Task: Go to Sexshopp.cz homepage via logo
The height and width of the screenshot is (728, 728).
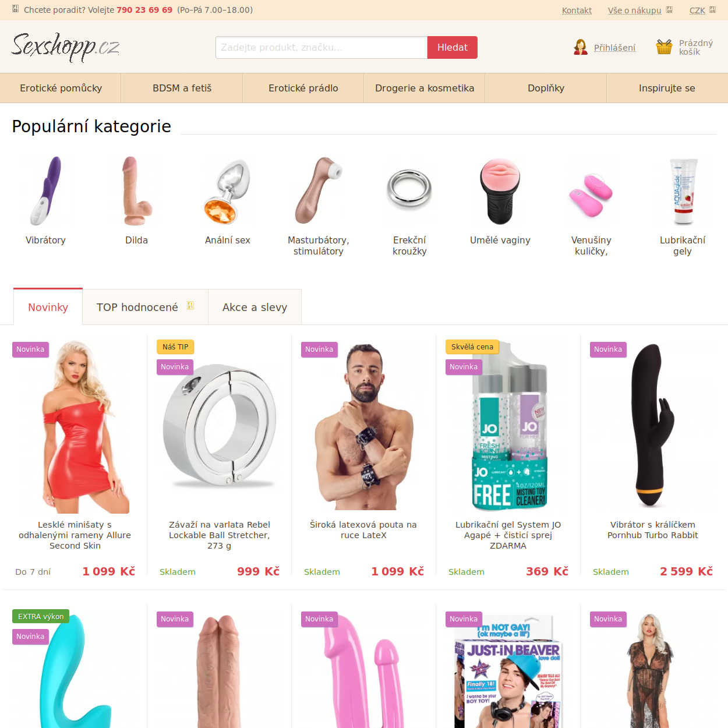Action: coord(66,47)
